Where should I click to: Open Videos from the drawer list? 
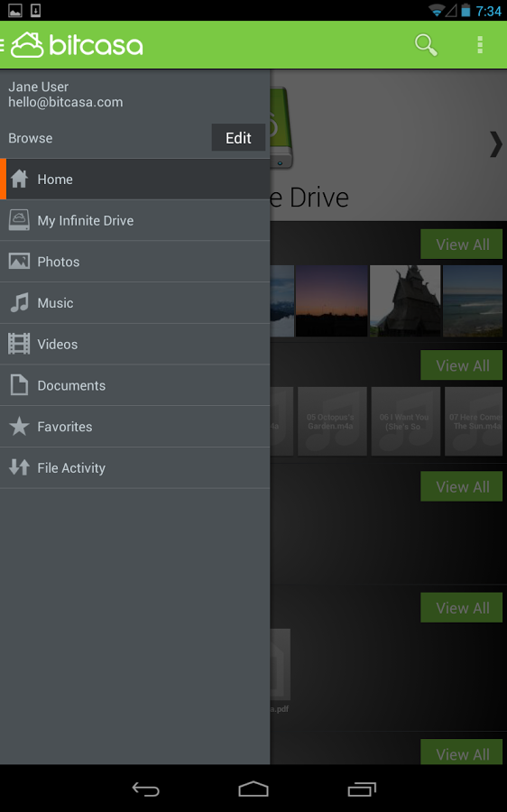134,344
